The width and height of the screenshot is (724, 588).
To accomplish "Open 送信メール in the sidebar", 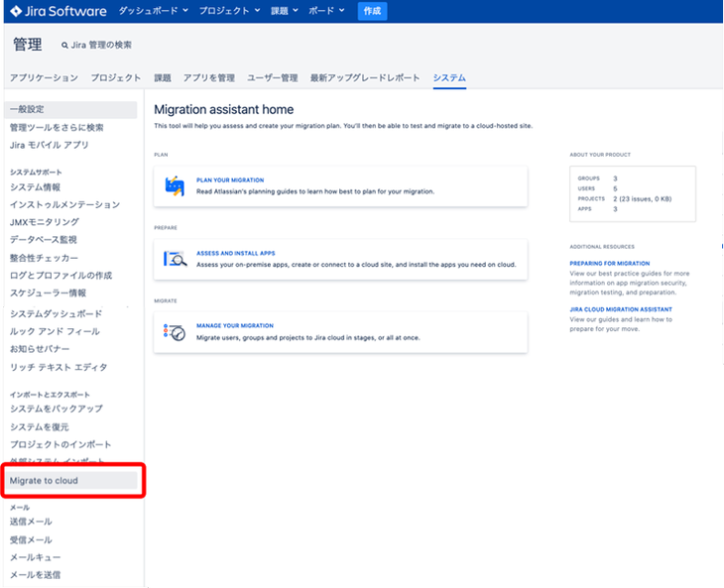I will click(x=31, y=522).
